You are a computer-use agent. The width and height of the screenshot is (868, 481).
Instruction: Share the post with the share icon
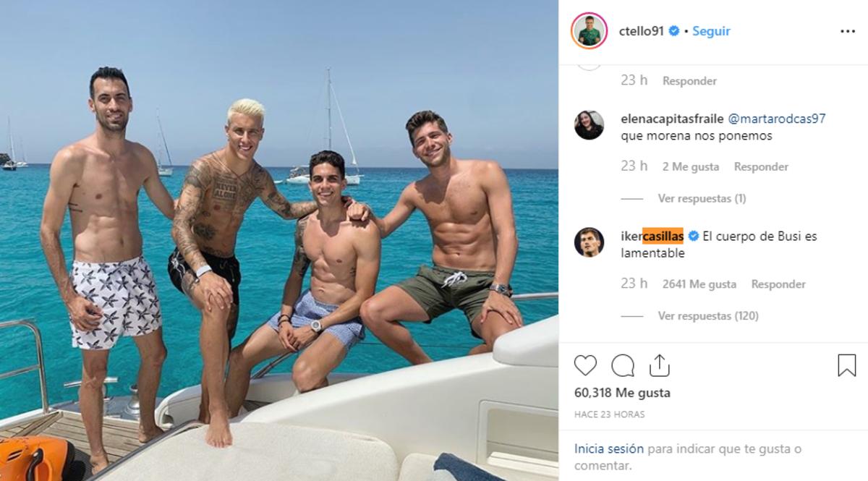click(x=659, y=365)
